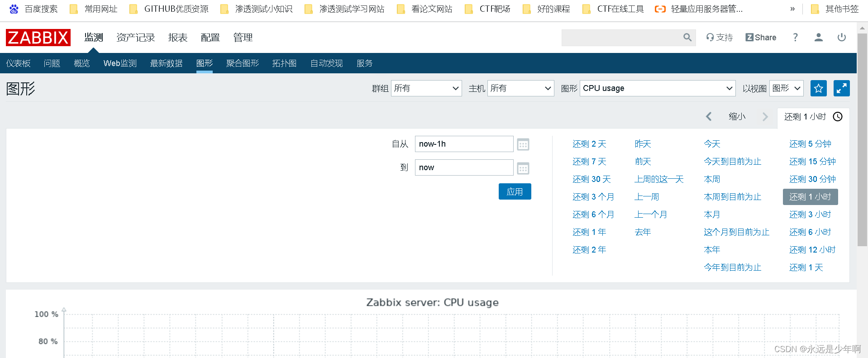Viewport: 868px width, 358px height.
Task: Open the support headset link
Action: click(719, 38)
